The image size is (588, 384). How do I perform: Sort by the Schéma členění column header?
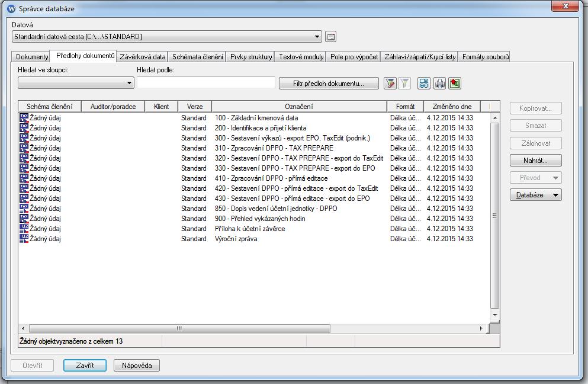[x=50, y=107]
